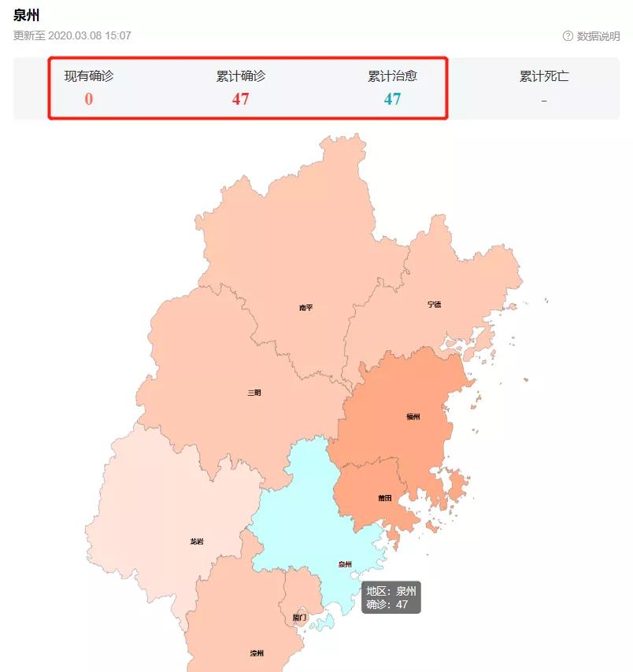Select 南平 region on the map
Screen dimensions: 633x672
coord(305,308)
